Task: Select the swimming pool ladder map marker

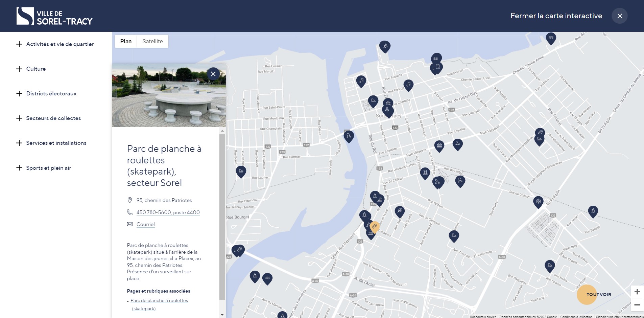Action: 425,173
